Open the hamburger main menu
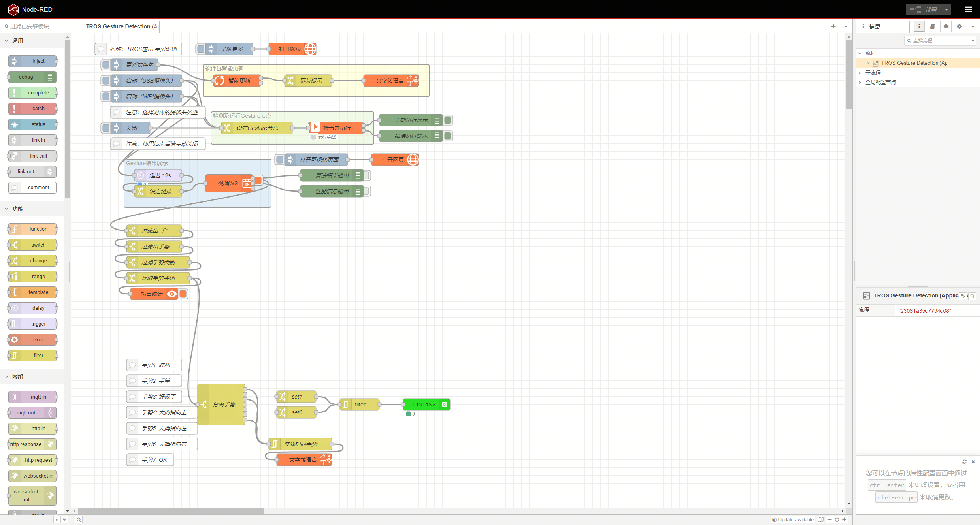980x525 pixels. tap(968, 9)
